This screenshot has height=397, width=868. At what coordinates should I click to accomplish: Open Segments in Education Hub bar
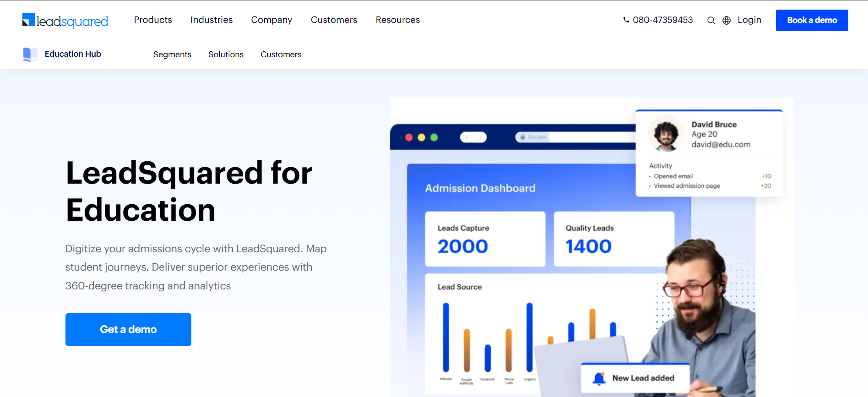(172, 54)
